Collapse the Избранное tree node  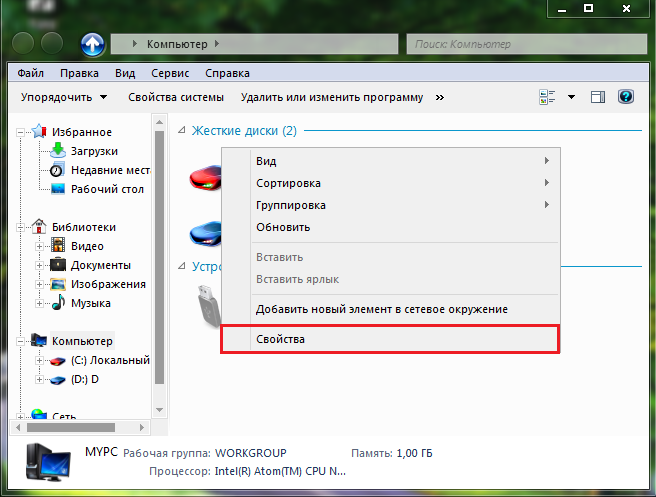coord(20,133)
